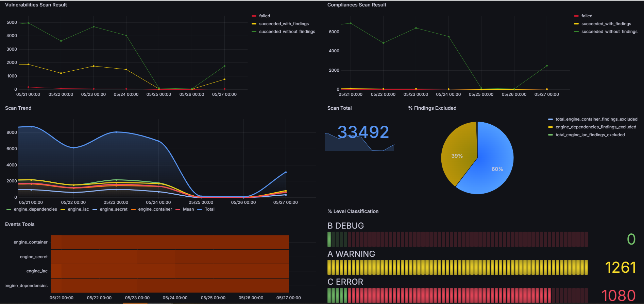Open the % Findings Excluded panel title
The image size is (644, 304).
432,108
